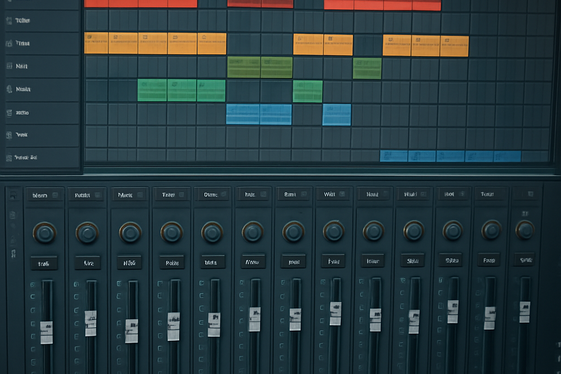Select the Mcala track header
Image resolution: width=561 pixels, height=374 pixels.
(x=42, y=89)
